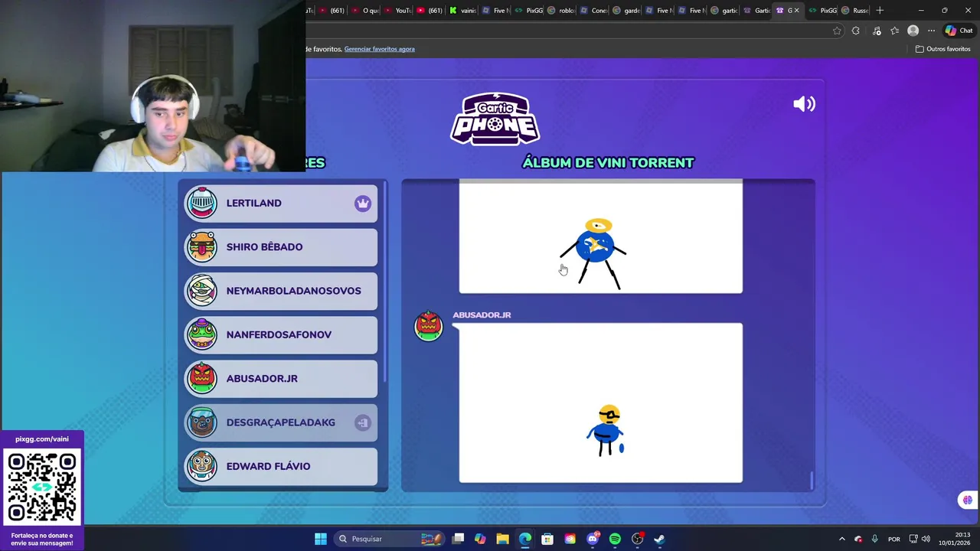Click Abusador.jr avatar beside album drawing
The image size is (980, 551).
click(x=429, y=326)
